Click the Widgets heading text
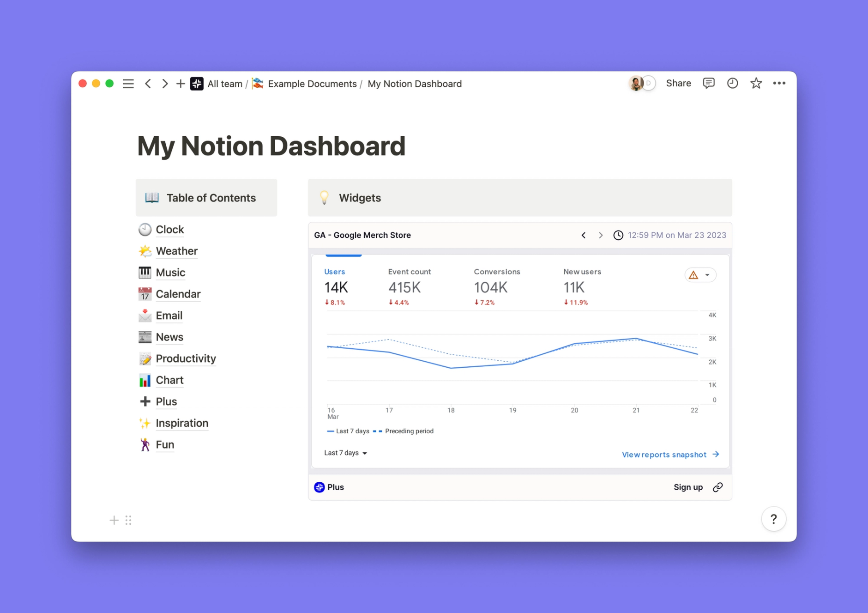This screenshot has width=868, height=613. (360, 198)
